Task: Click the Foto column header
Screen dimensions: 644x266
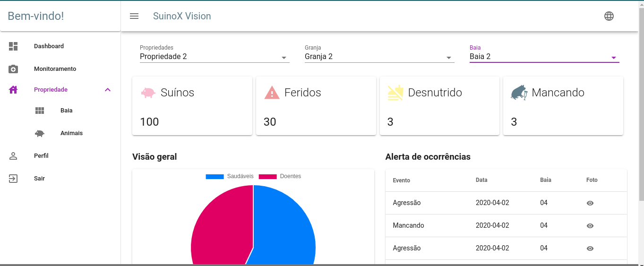Action: tap(592, 180)
